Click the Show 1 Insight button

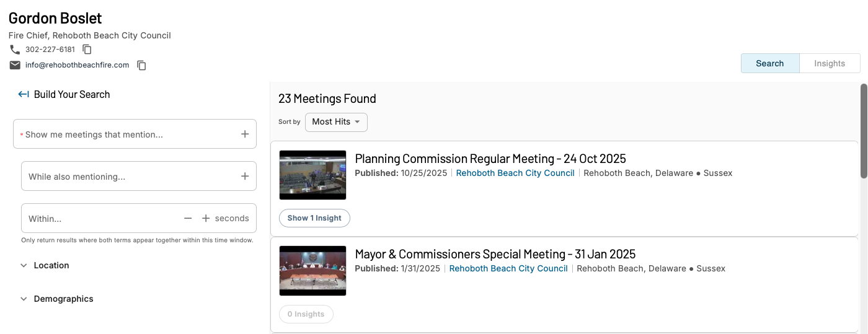click(x=314, y=218)
